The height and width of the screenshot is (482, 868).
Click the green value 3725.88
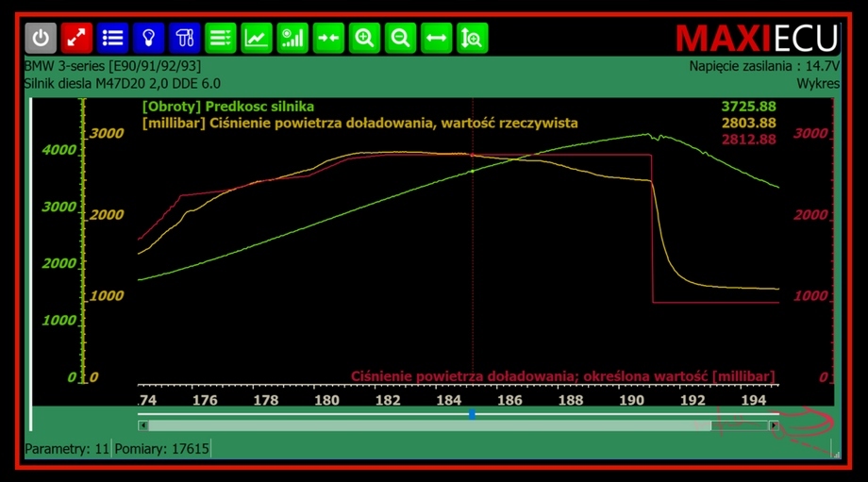[748, 107]
